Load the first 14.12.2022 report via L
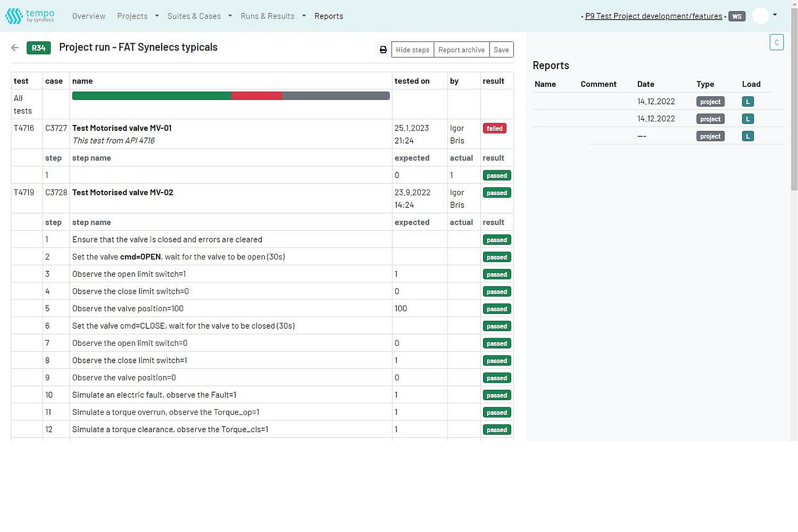This screenshot has width=798, height=532. coord(747,102)
